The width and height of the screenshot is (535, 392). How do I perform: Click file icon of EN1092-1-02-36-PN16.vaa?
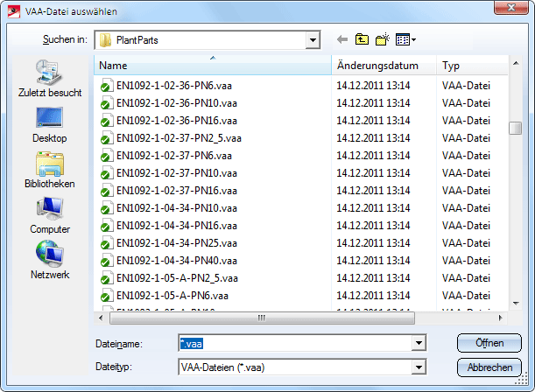tap(107, 121)
